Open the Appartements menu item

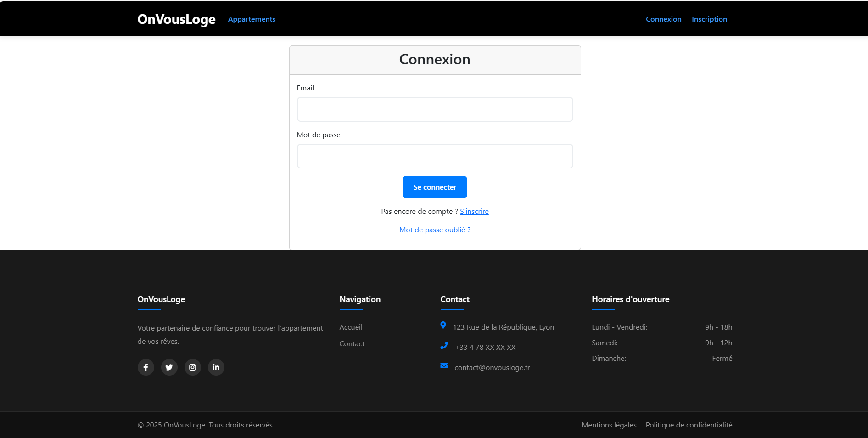pos(252,19)
